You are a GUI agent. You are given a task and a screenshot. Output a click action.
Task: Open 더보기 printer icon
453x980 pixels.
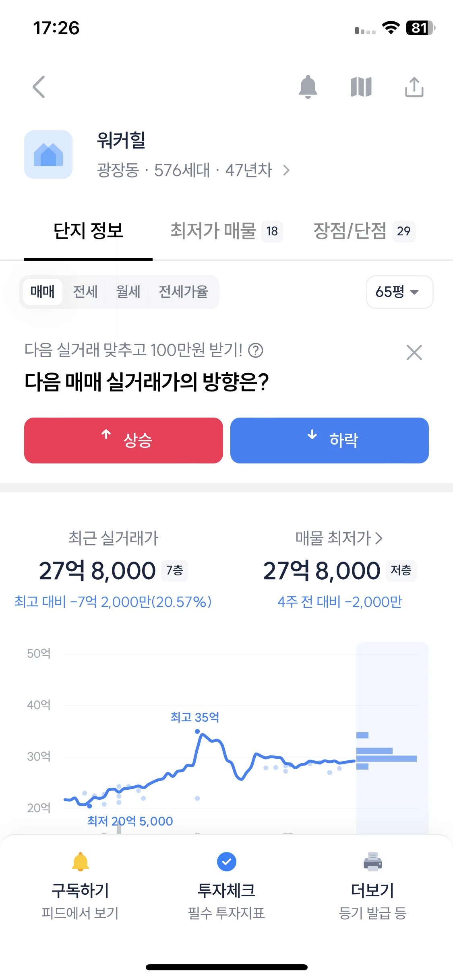tap(373, 862)
